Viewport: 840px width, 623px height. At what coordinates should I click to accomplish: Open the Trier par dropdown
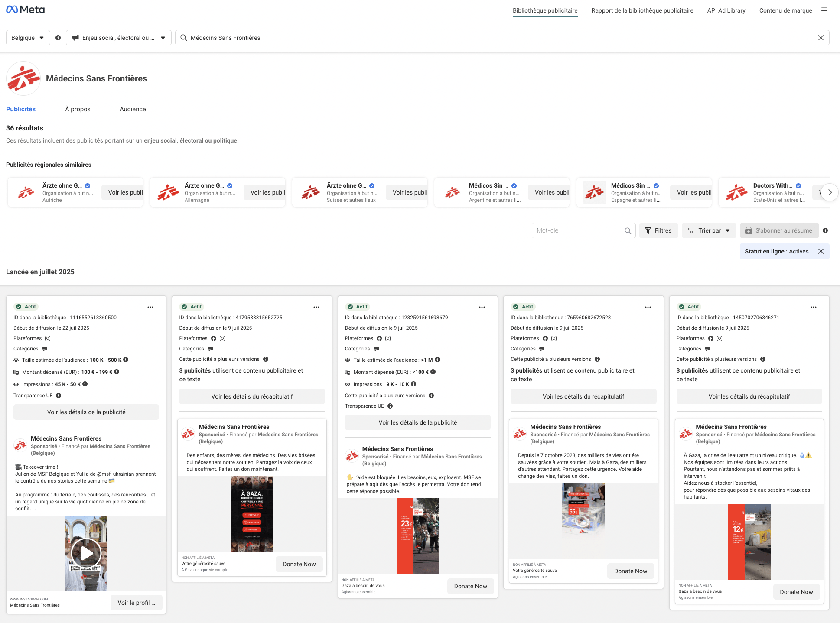click(x=709, y=230)
